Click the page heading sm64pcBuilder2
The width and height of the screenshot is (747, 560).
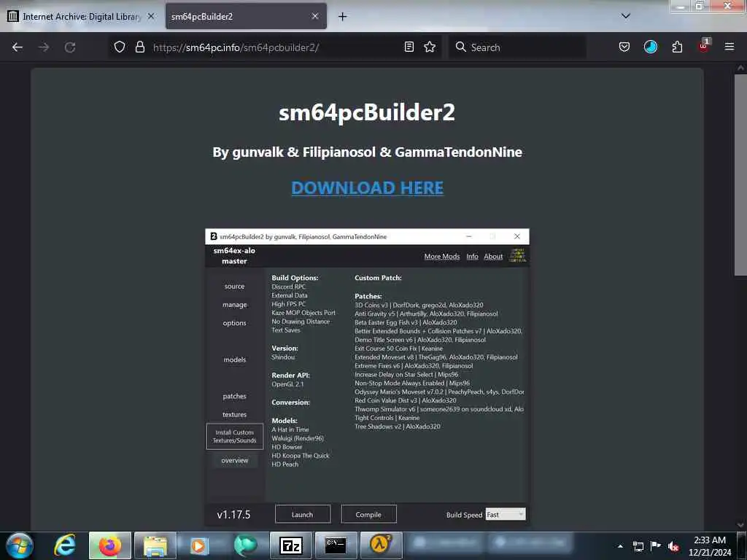coord(367,112)
